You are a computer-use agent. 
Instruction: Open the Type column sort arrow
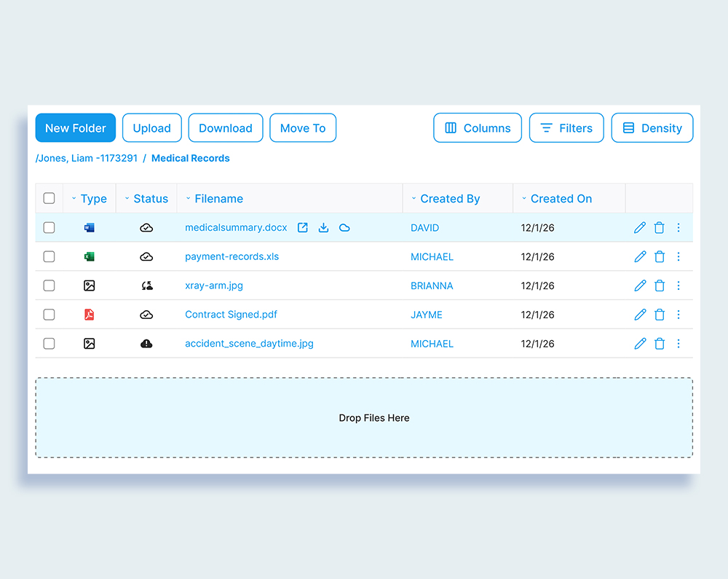74,199
